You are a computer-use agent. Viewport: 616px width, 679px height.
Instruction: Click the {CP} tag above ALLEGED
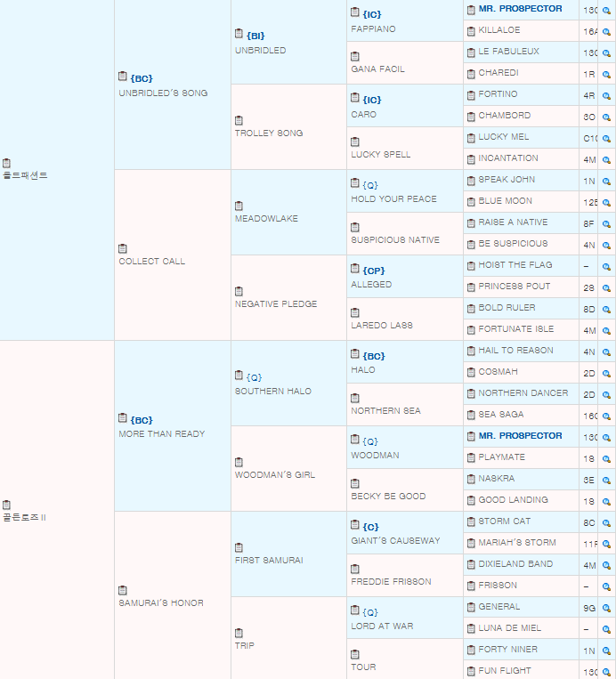point(373,271)
